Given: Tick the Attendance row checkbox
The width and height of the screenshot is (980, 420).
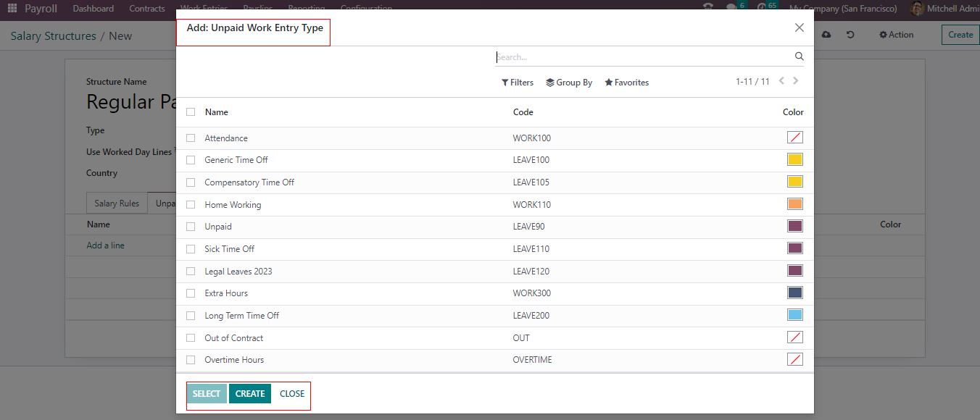Looking at the screenshot, I should [x=191, y=138].
